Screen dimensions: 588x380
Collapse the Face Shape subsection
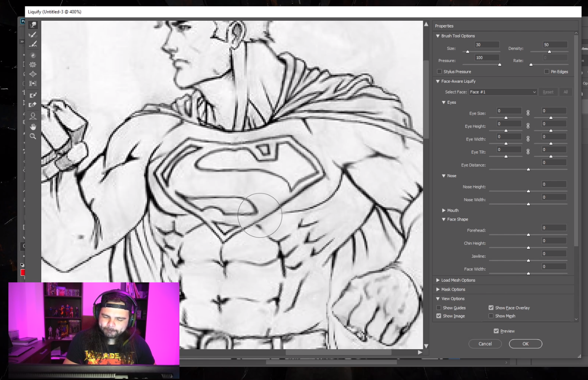click(444, 219)
